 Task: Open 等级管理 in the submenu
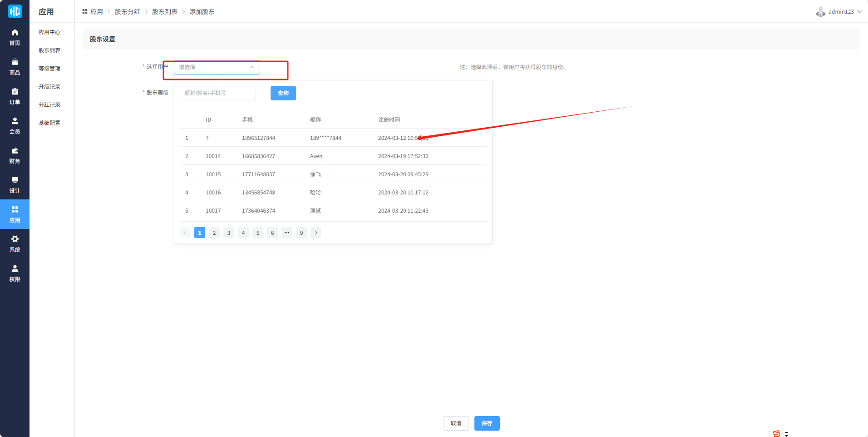(x=49, y=69)
